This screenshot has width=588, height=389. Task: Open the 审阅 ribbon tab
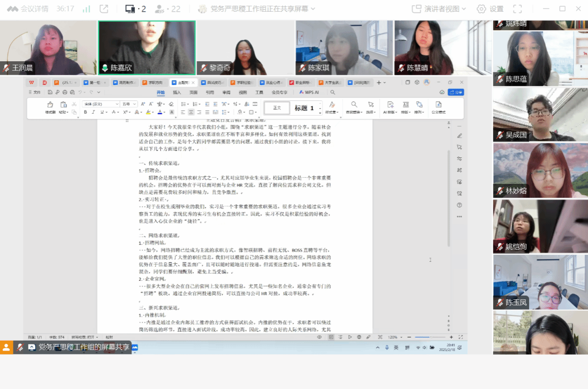pyautogui.click(x=226, y=92)
